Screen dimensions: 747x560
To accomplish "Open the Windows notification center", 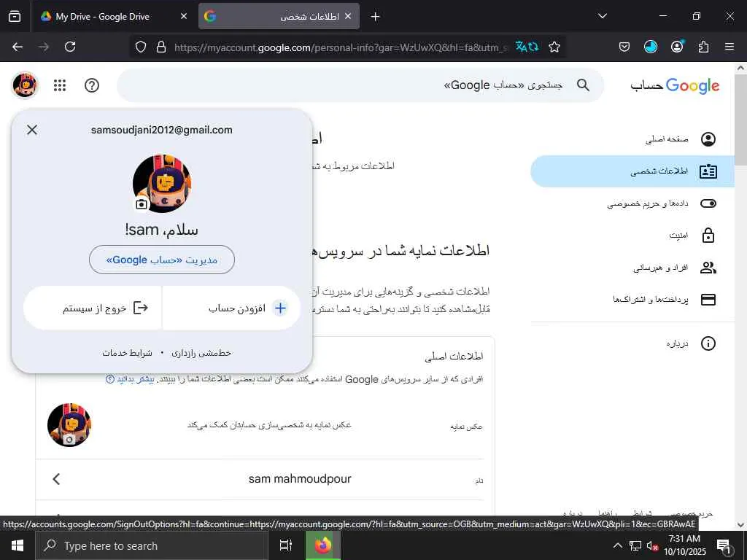I will pos(724,546).
